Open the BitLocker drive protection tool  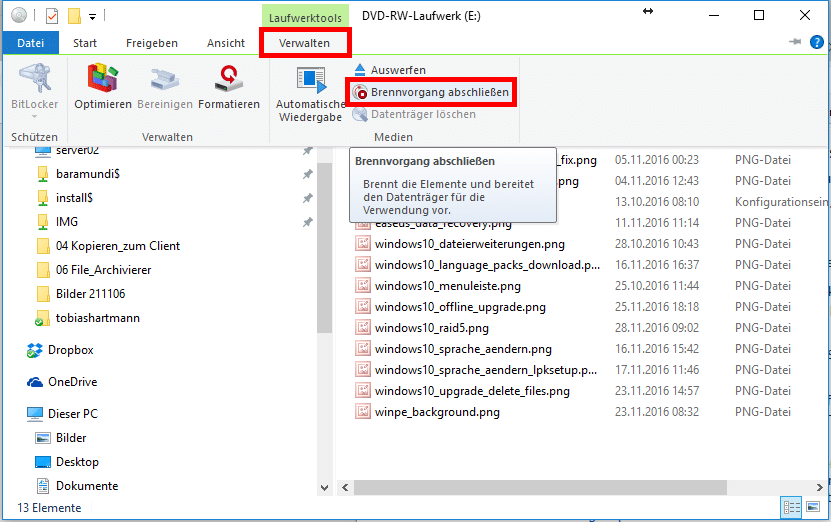[34, 85]
